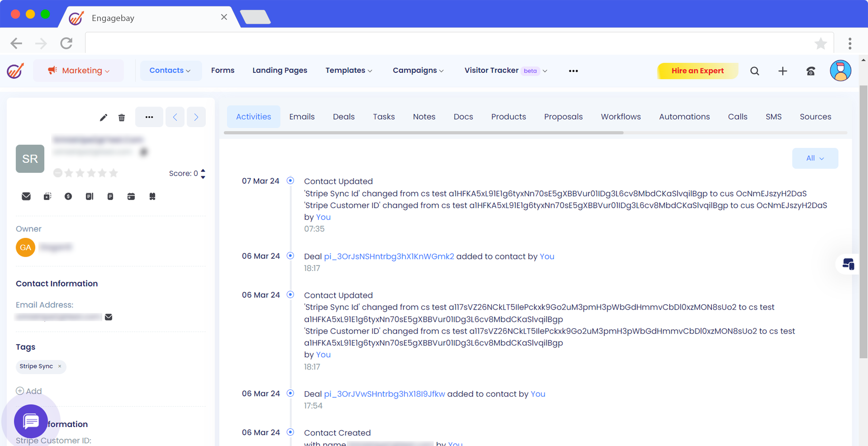
Task: Click the Hire an Expert button
Action: [x=697, y=71]
